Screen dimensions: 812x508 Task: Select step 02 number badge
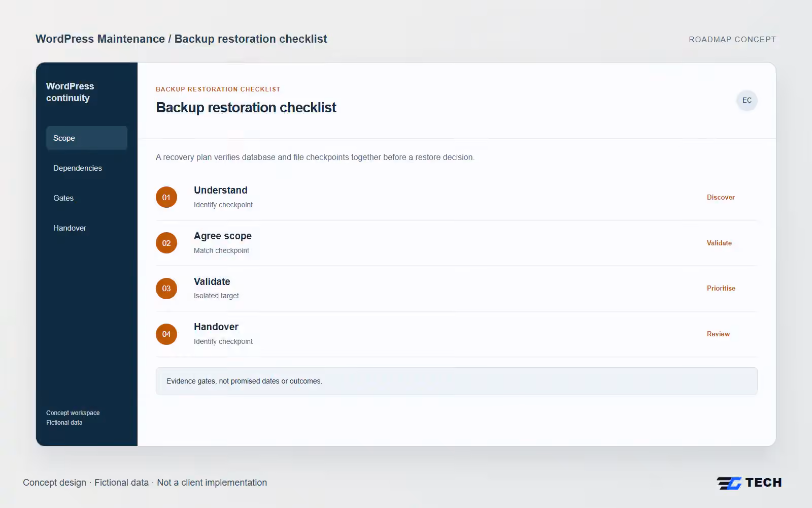166,243
